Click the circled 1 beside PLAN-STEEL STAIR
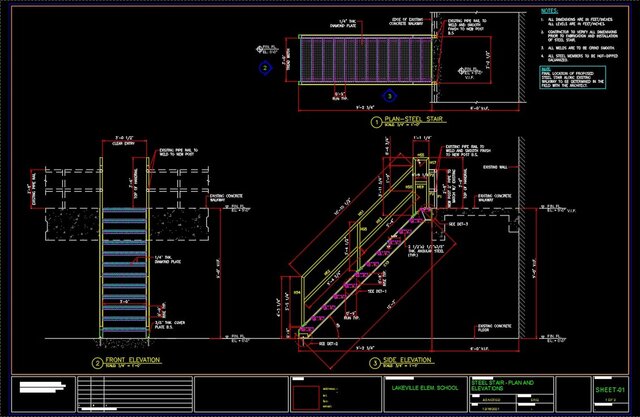This screenshot has height=417, width=640. 376,122
